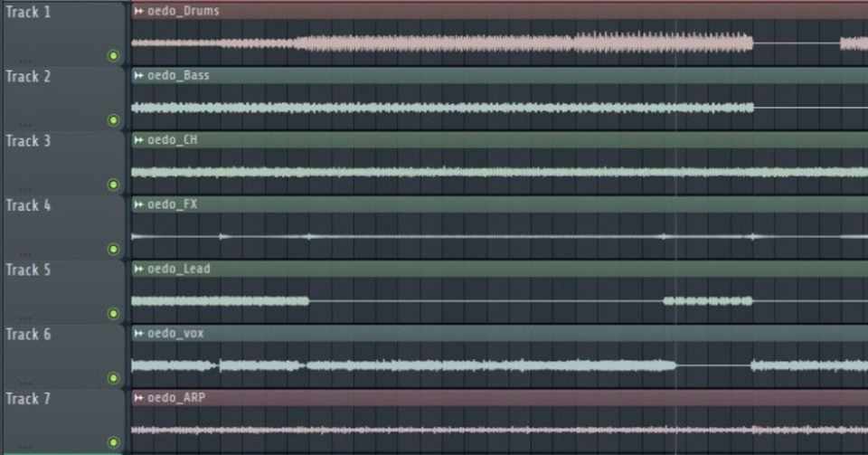The image size is (868, 455).
Task: Select the Track 6 header label
Action: pos(28,335)
